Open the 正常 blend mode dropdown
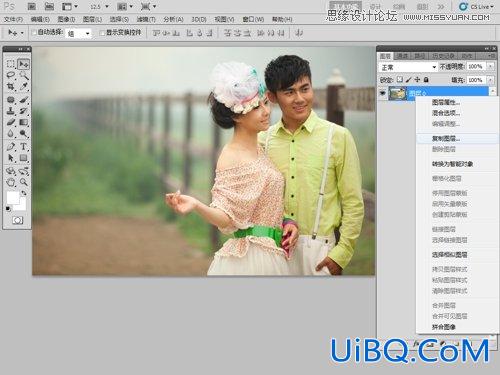 tap(408, 67)
